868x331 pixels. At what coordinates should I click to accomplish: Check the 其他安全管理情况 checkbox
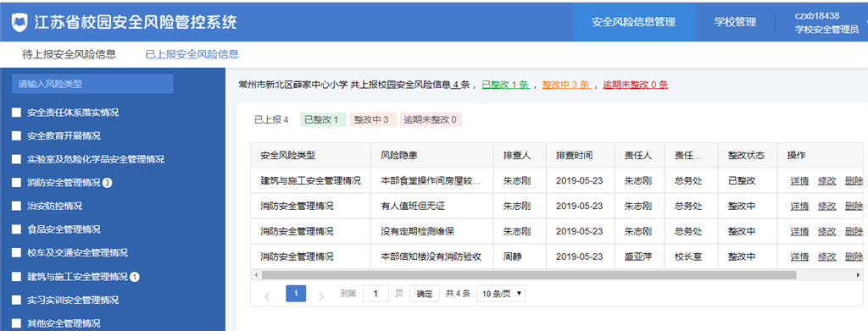(x=16, y=324)
